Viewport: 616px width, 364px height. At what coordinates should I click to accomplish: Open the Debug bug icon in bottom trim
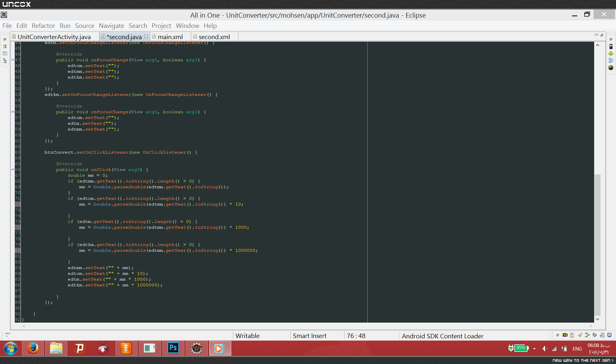(x=595, y=335)
